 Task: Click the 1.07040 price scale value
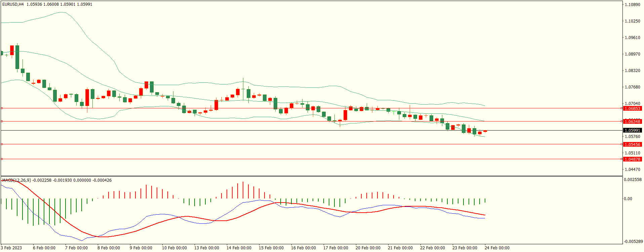pyautogui.click(x=632, y=104)
